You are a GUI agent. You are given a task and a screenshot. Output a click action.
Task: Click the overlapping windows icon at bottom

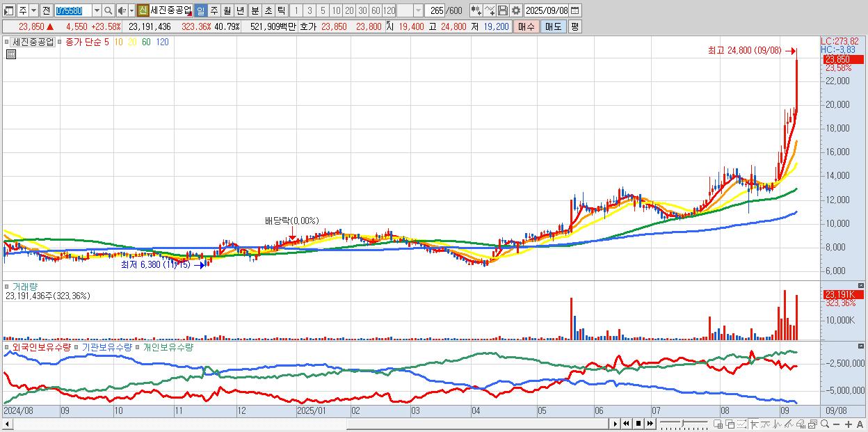tap(730, 424)
